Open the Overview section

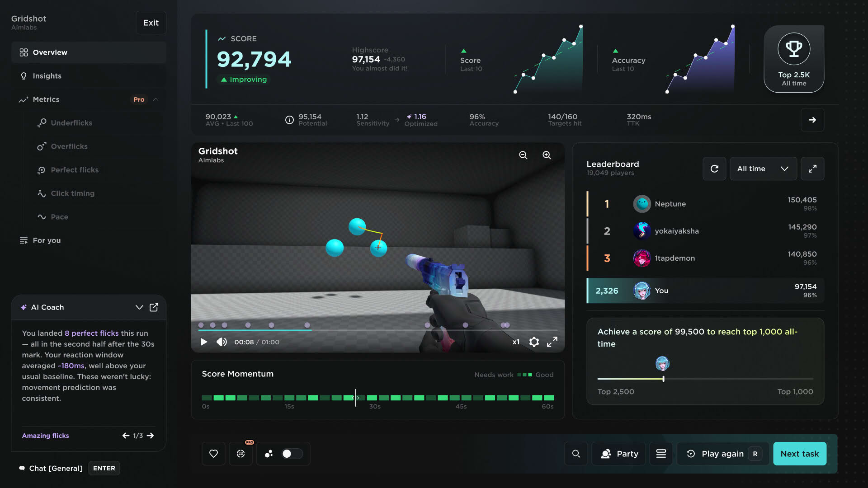coord(89,52)
